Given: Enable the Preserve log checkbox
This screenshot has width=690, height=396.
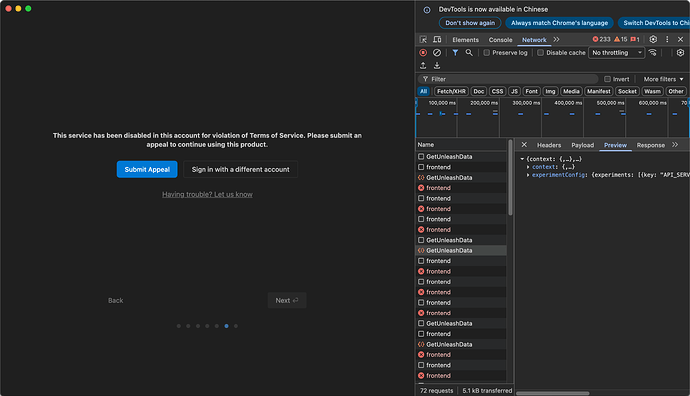Looking at the screenshot, I should [x=486, y=52].
